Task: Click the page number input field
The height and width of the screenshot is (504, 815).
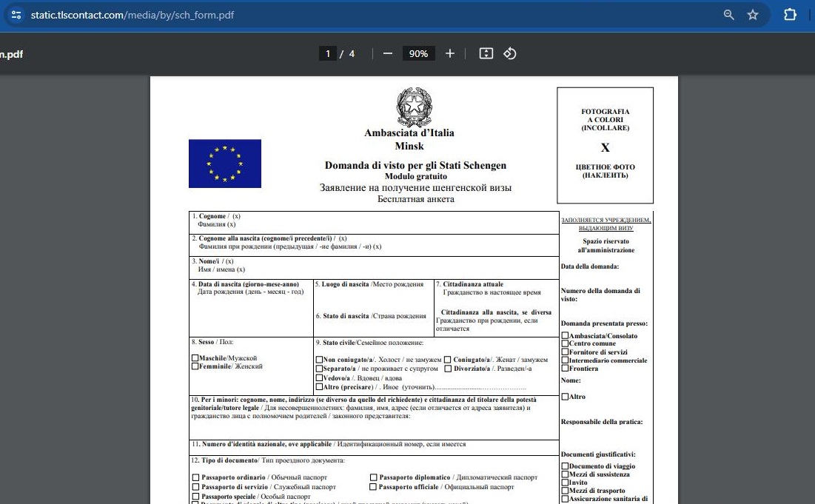Action: point(328,53)
